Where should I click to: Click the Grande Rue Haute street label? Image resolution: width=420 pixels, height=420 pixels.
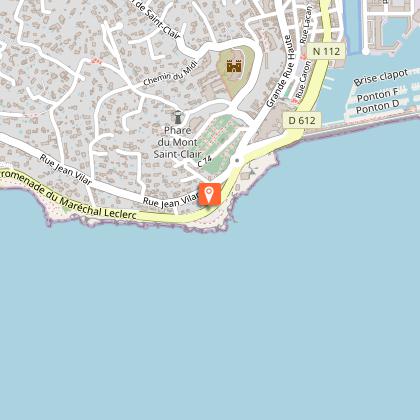281,72
